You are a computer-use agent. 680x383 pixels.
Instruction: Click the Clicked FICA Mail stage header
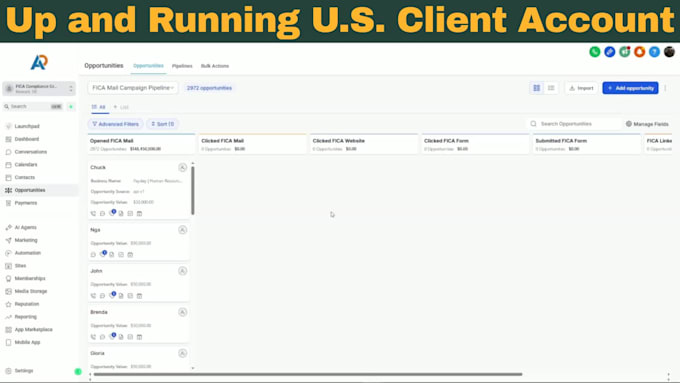pyautogui.click(x=252, y=144)
